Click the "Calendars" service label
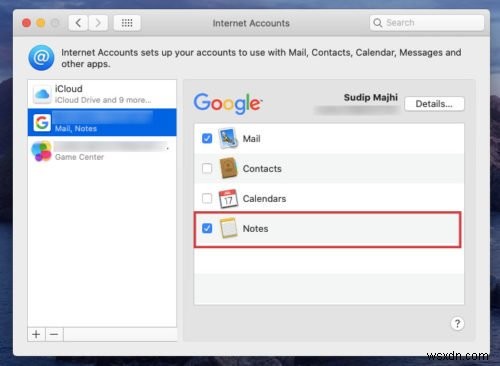This screenshot has height=366, width=500. click(x=264, y=199)
